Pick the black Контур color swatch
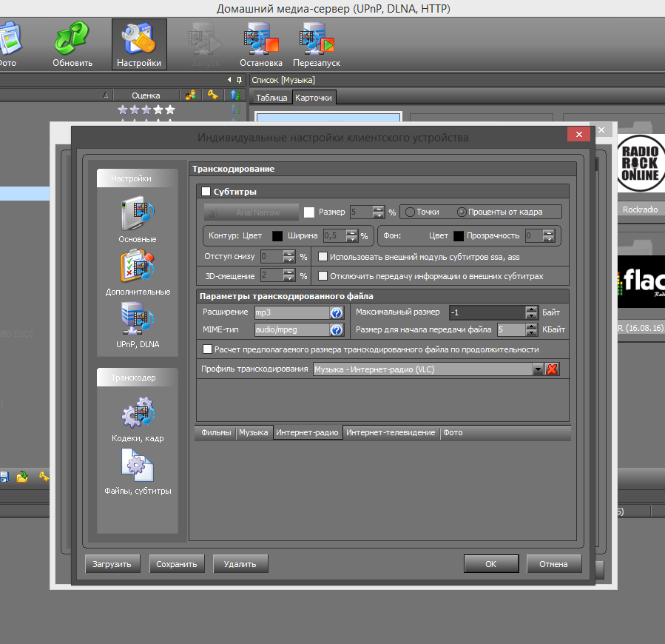Screen dimensions: 665x644 277,236
